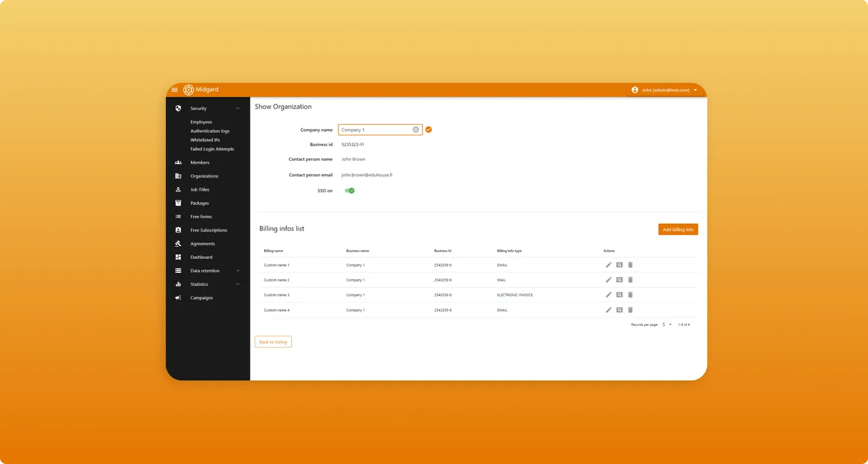
Task: Click the Data retention storage icon
Action: (178, 271)
